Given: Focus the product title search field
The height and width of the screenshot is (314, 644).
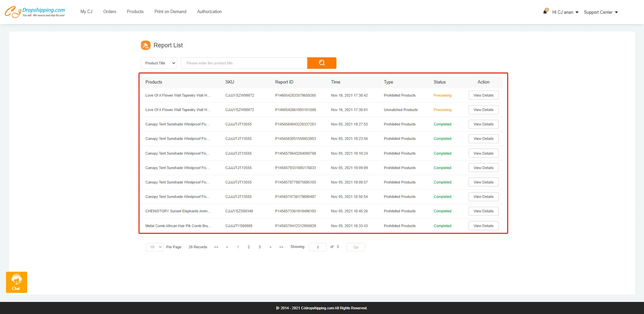Looking at the screenshot, I should click(x=244, y=63).
